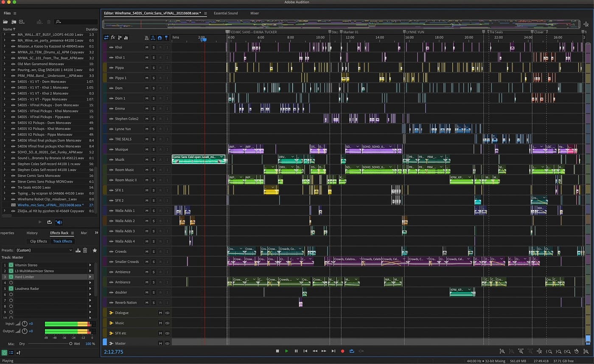
Task: Mute the Dialogue bus with M button
Action: [x=160, y=313]
